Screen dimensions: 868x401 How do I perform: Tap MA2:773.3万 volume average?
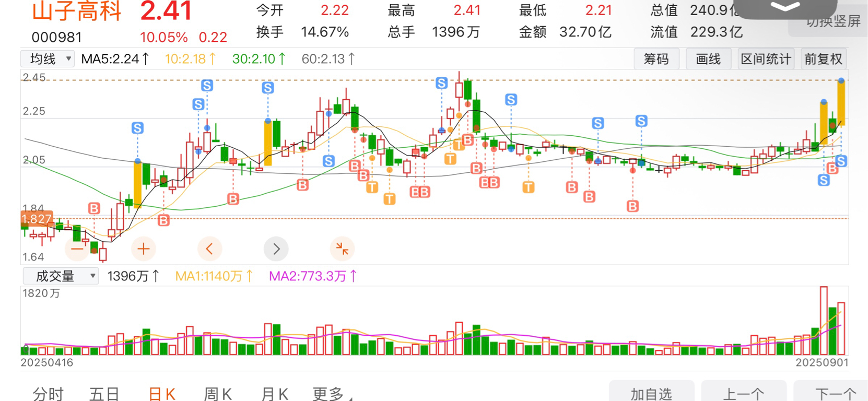point(313,276)
